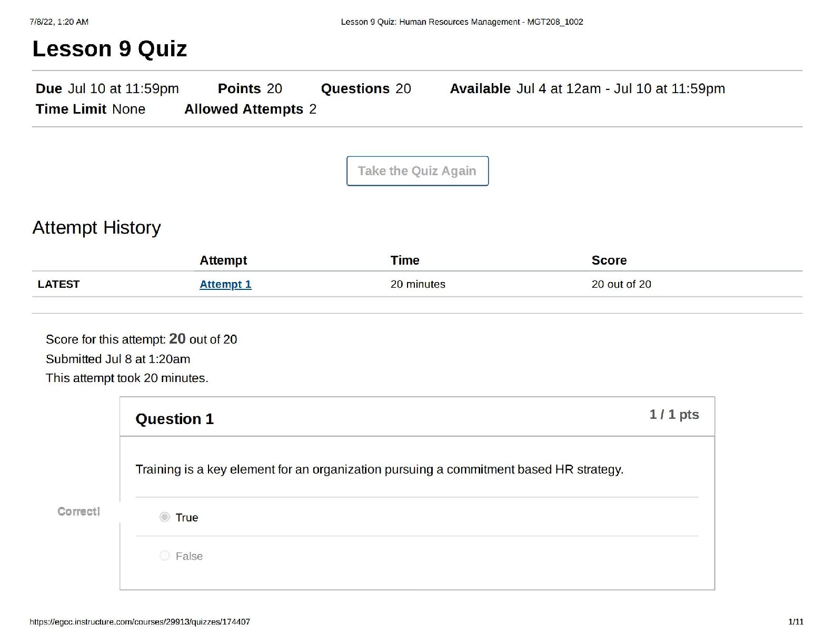Click the Time column header
Viewport: 834px width, 644px height.
[x=405, y=260]
